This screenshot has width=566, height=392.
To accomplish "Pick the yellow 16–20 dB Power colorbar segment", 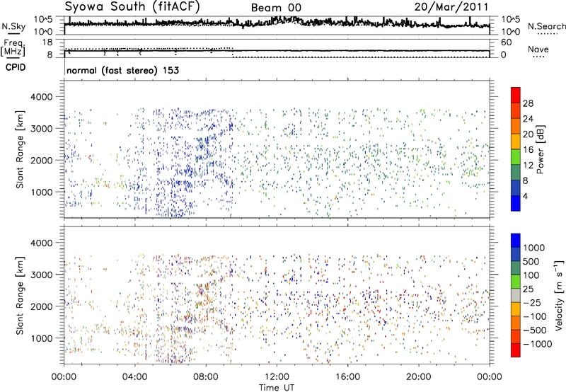I will pos(516,142).
